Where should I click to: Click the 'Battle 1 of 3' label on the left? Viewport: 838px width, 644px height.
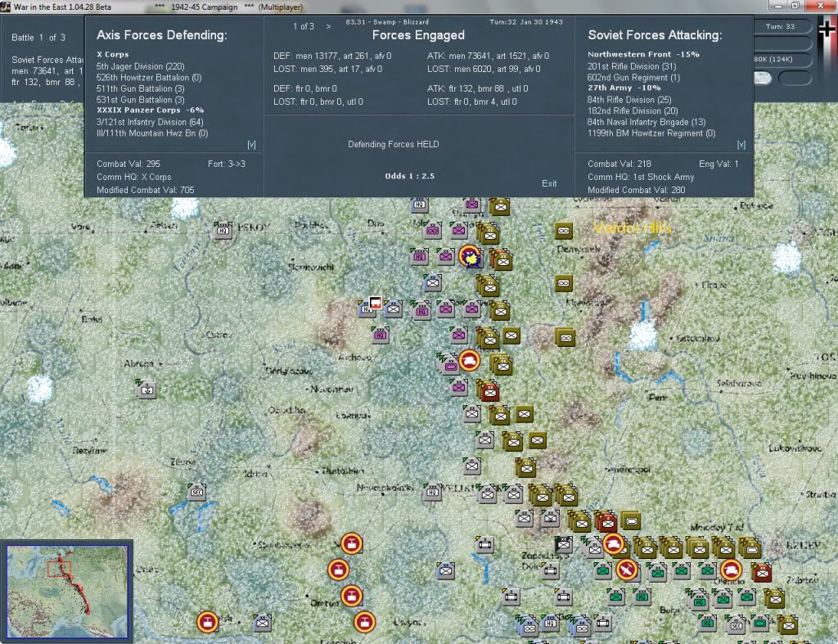pos(38,38)
